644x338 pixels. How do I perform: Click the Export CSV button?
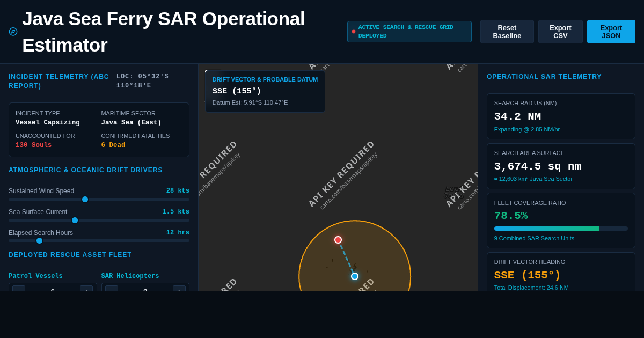click(560, 32)
